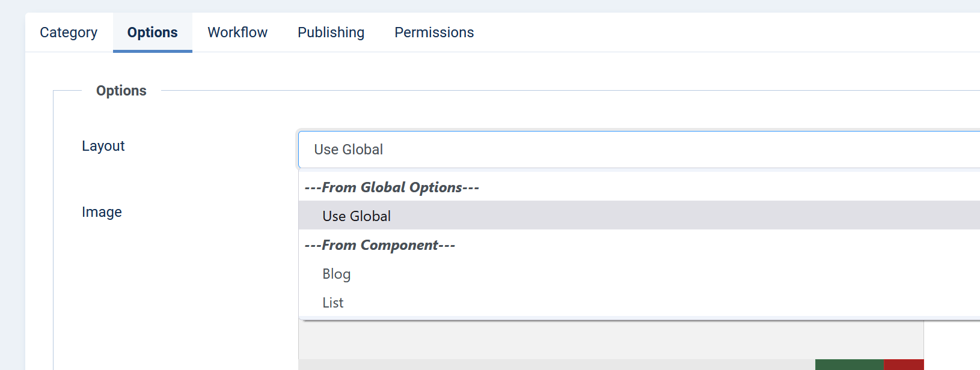Click the green button below the dropdown

coord(850,365)
